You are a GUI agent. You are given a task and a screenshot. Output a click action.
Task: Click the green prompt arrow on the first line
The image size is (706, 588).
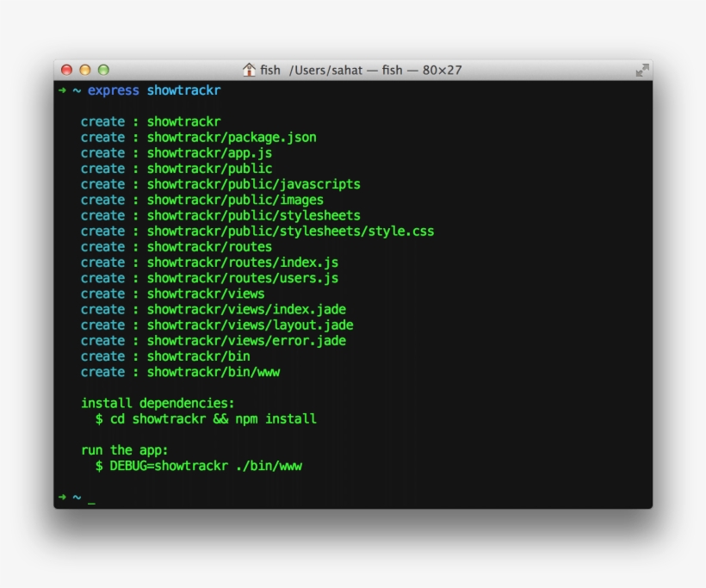tap(62, 90)
